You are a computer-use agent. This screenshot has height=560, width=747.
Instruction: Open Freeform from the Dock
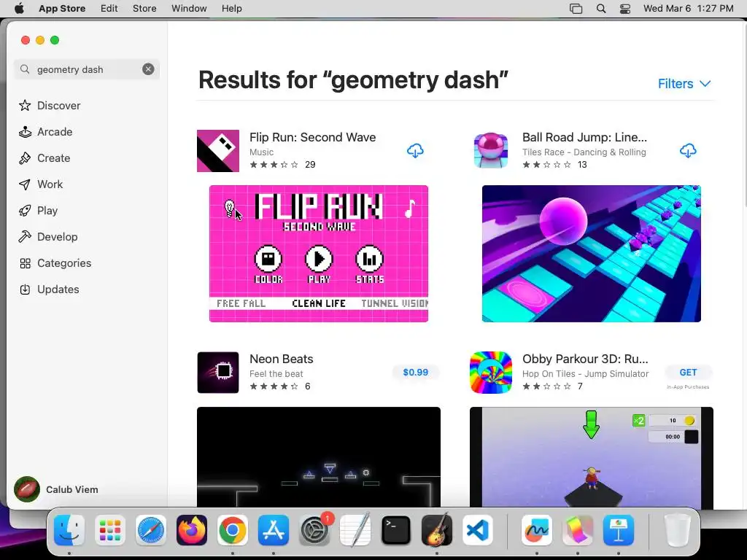[x=537, y=529]
